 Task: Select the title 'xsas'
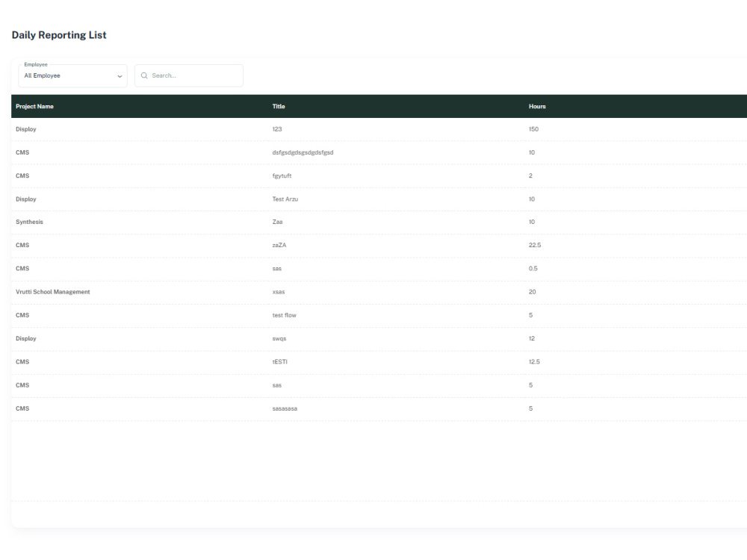[x=279, y=292]
